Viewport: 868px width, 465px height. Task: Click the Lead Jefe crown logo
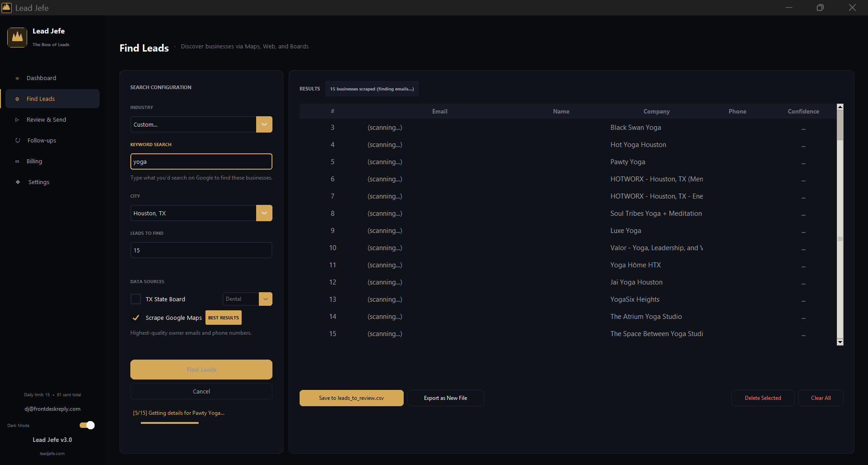(x=17, y=37)
